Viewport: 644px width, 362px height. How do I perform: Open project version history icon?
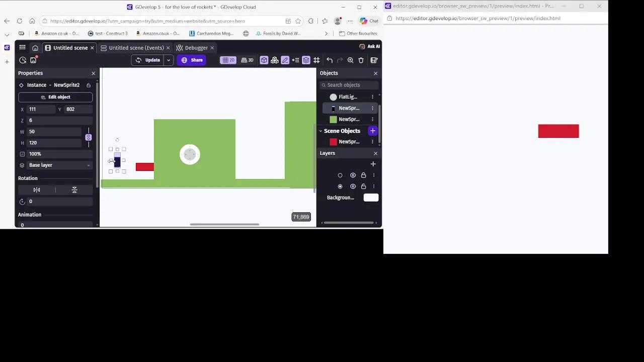coord(23,60)
